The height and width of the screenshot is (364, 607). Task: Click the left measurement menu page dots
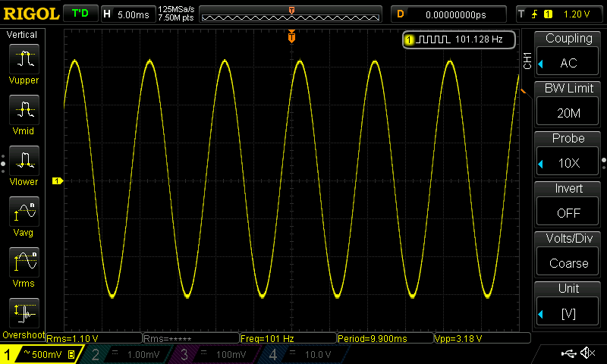(3, 164)
